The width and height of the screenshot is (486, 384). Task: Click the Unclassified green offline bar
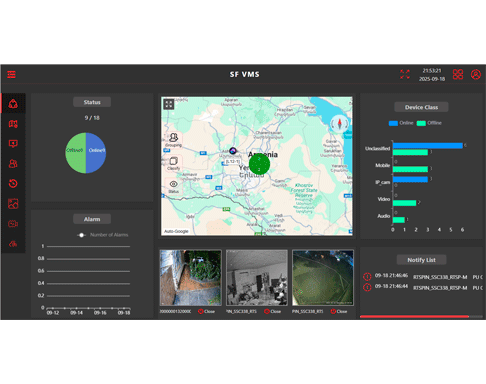(x=410, y=152)
